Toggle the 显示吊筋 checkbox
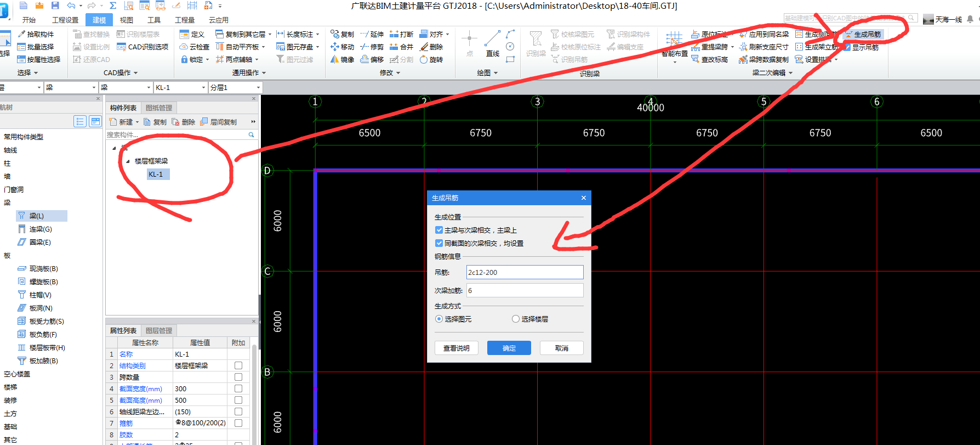Screen dimensions: 980x445 click(847, 47)
